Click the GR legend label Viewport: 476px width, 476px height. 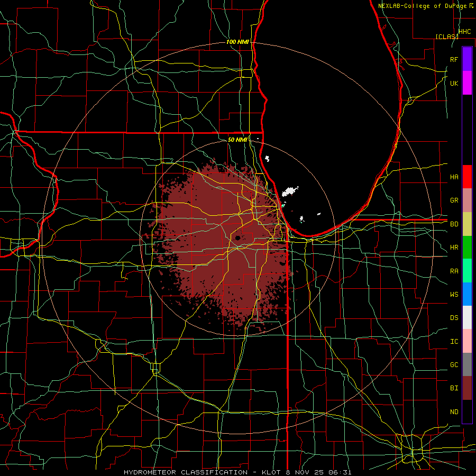454,200
